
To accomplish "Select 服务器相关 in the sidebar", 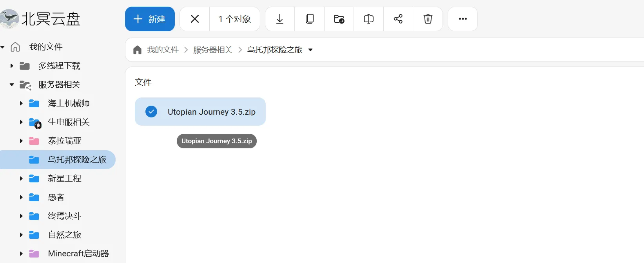I will tap(59, 85).
